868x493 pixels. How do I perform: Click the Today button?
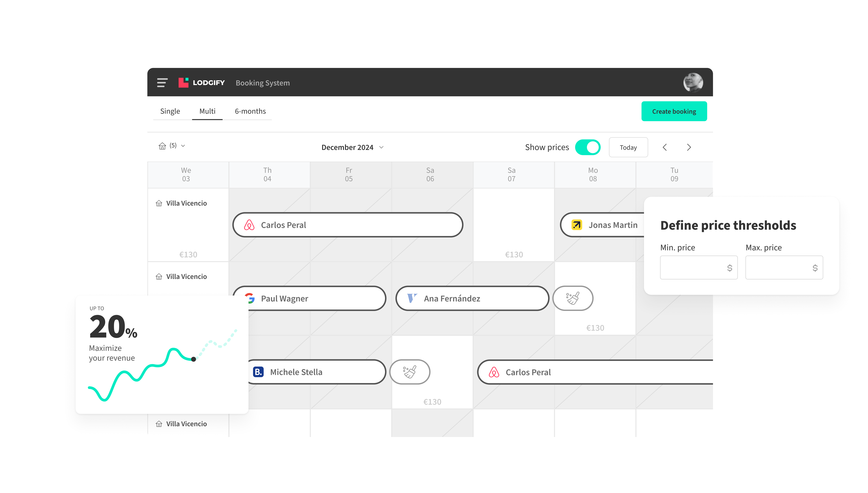pos(628,147)
